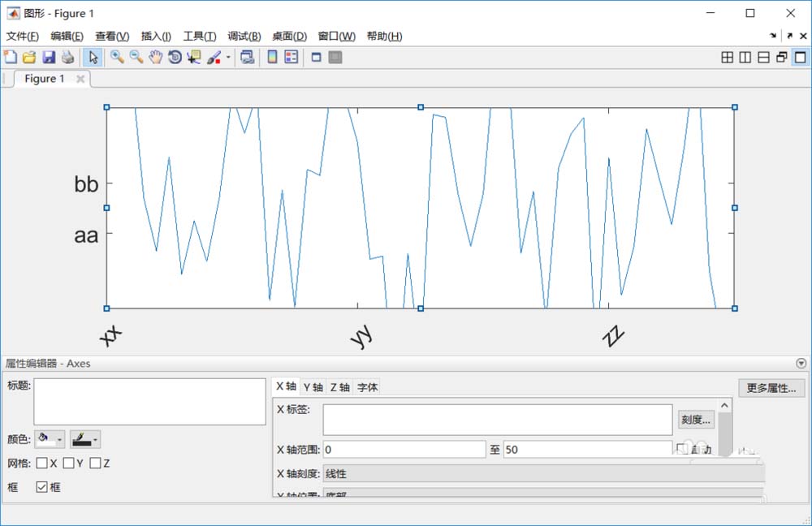Enable the Y grid checkbox
The image size is (812, 526).
coord(68,463)
